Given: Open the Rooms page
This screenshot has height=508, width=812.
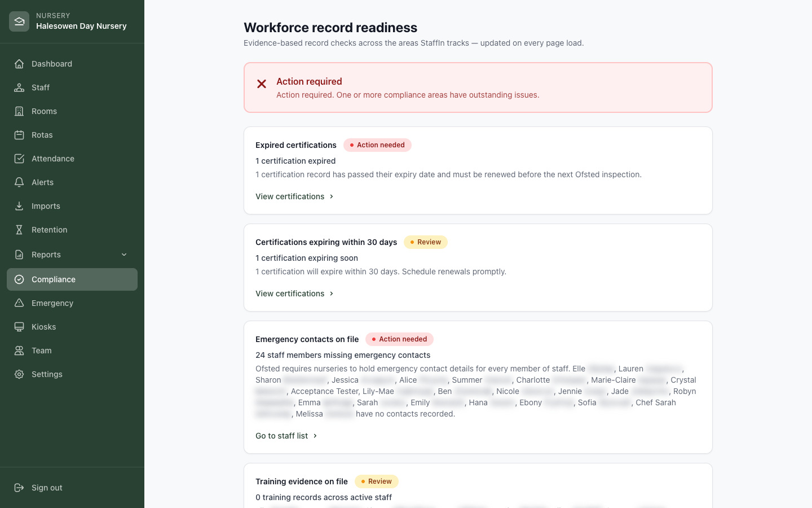Looking at the screenshot, I should pos(72,111).
